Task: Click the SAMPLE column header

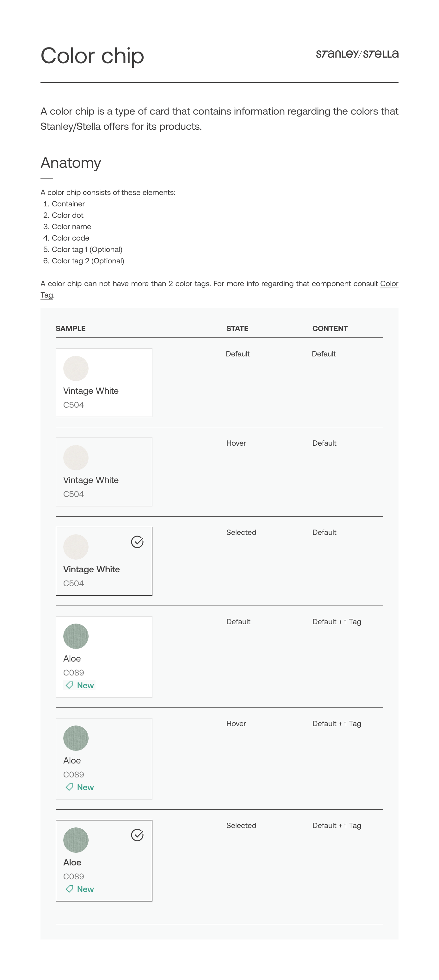Action: (x=71, y=328)
